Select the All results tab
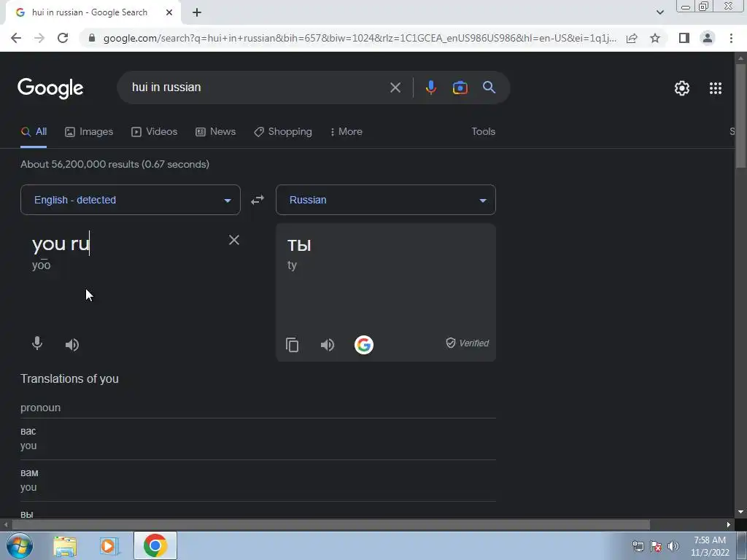This screenshot has width=747, height=560. 34,132
